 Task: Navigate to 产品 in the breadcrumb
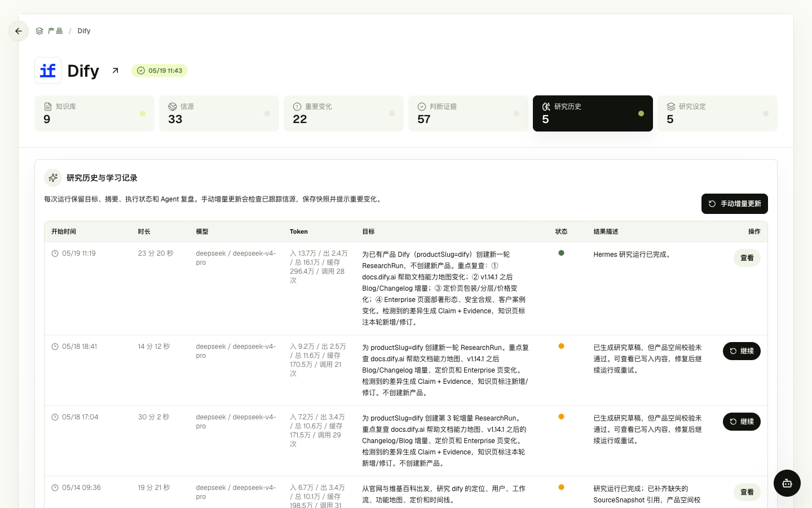[x=55, y=31]
